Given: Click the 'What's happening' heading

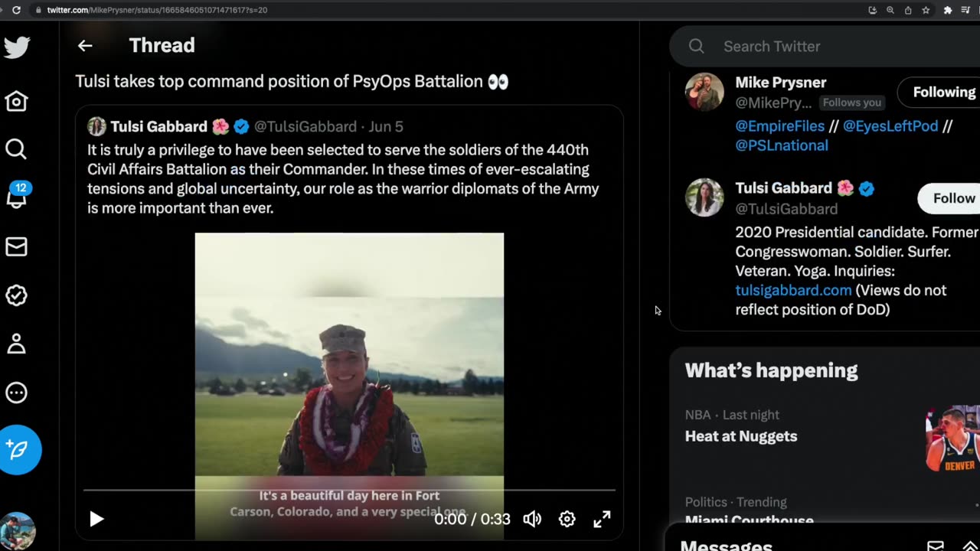Looking at the screenshot, I should [x=771, y=370].
